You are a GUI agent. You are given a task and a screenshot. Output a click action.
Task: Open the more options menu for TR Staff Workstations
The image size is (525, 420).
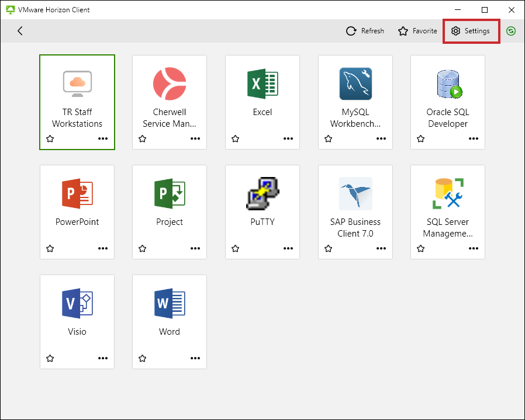103,138
